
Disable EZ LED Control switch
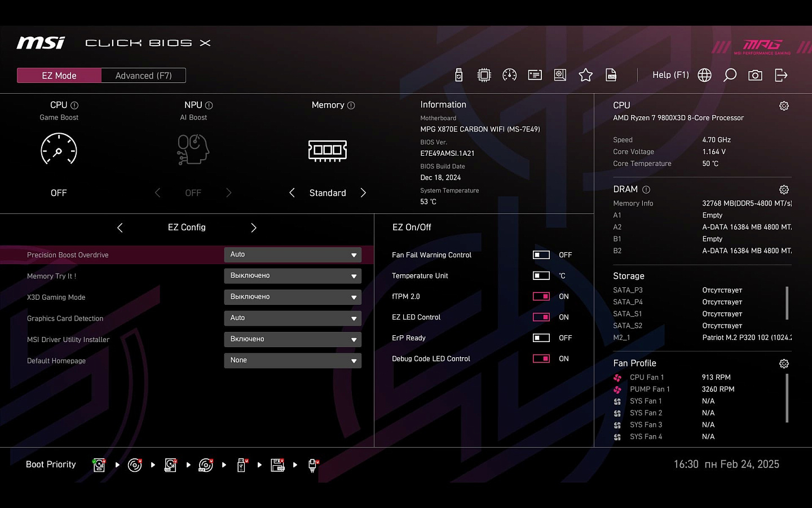[541, 317]
